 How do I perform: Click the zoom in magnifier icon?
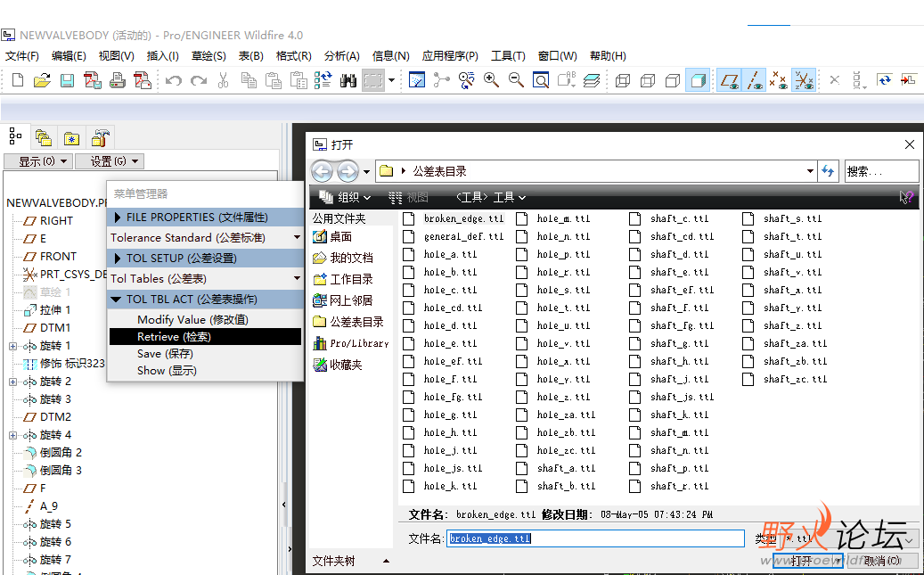491,81
